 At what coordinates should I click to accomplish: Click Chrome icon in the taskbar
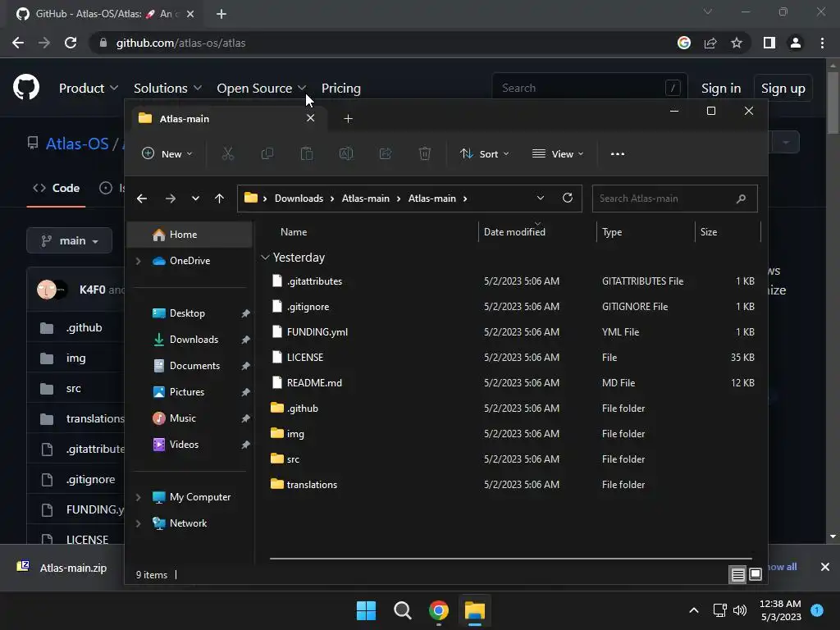click(439, 610)
